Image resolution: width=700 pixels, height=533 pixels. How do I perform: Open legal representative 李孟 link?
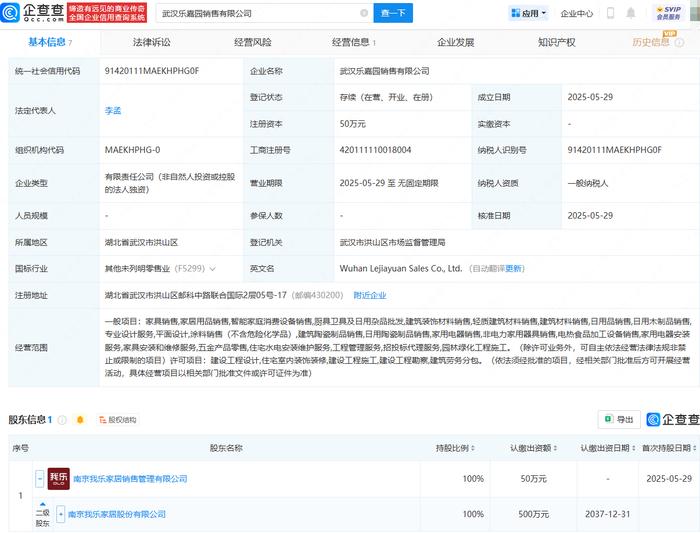pyautogui.click(x=113, y=110)
